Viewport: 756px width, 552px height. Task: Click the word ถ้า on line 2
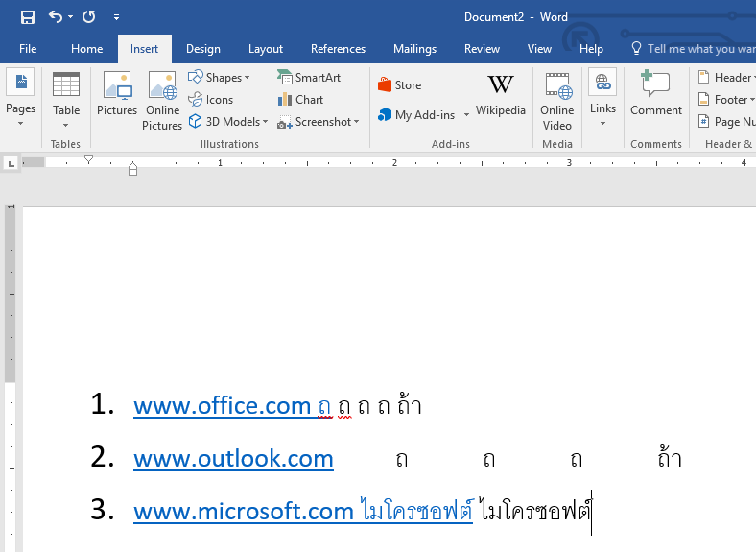pyautogui.click(x=671, y=457)
